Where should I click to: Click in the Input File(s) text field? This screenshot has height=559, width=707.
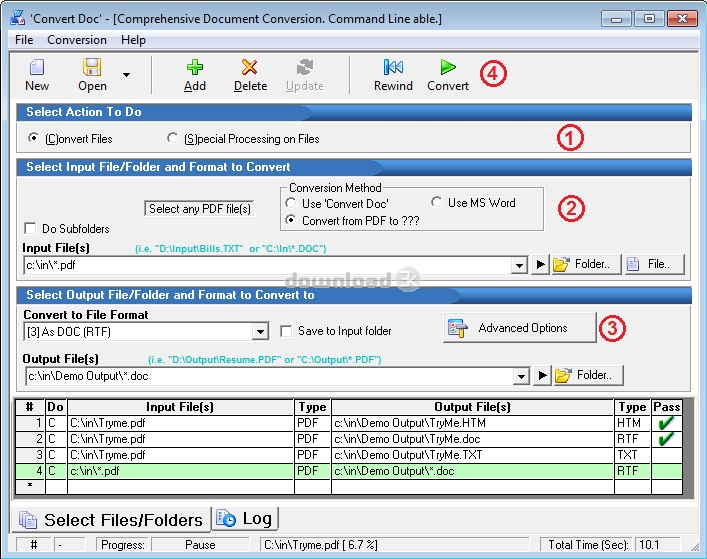coord(267,265)
